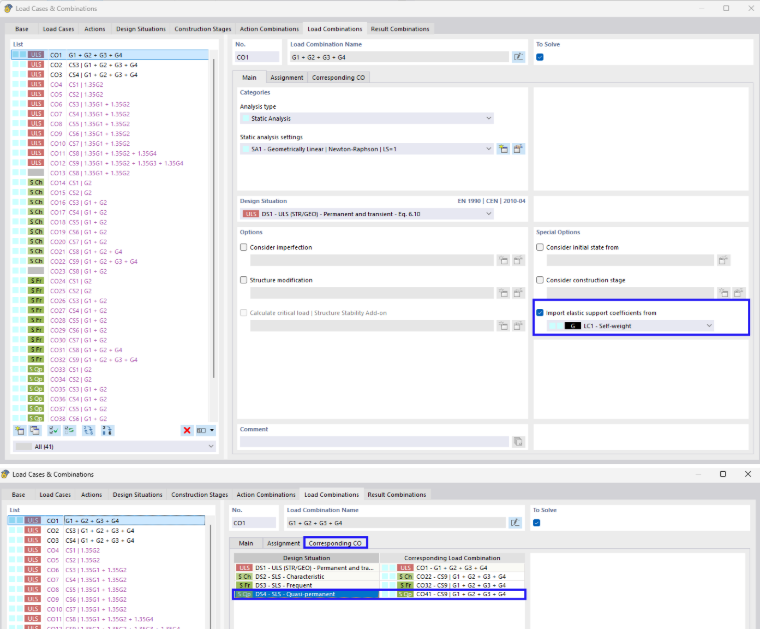Click the application icon in the lower window title bar
This screenshot has height=629, width=760.
5,474
